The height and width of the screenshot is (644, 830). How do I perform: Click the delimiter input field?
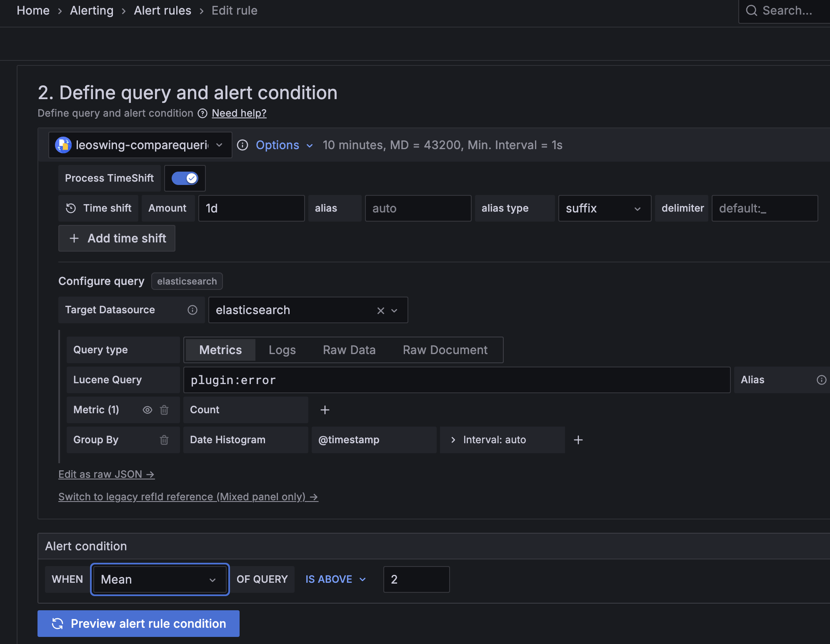coord(765,208)
